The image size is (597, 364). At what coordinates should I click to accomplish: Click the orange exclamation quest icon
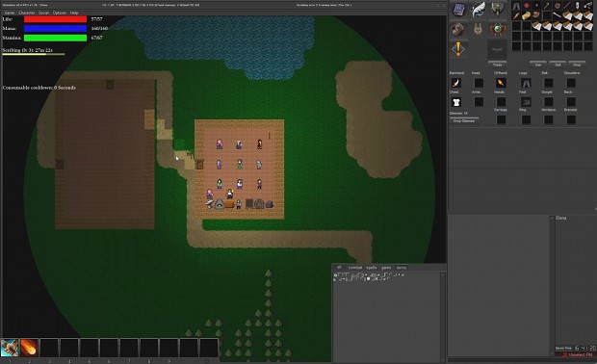[458, 49]
